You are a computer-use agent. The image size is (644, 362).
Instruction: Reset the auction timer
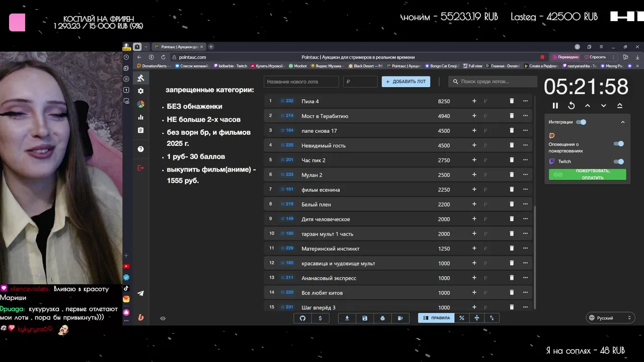(572, 106)
